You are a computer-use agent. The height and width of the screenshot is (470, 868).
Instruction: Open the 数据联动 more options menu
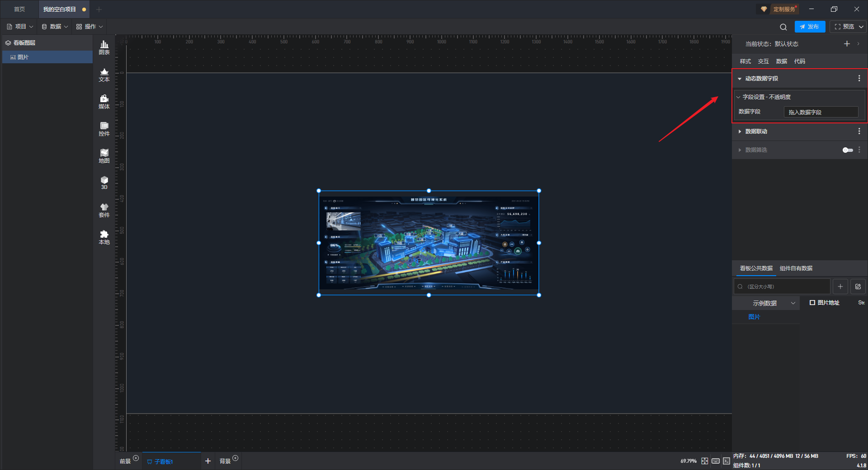coord(859,132)
